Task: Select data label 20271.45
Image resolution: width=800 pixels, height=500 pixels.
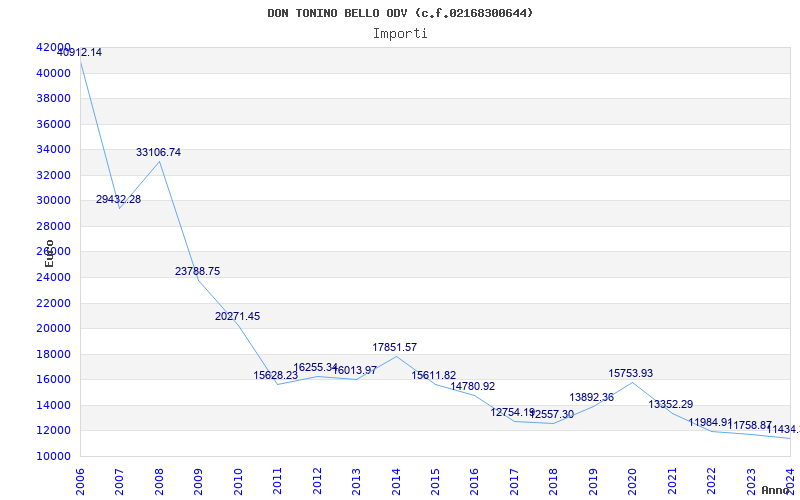Action: tap(237, 316)
